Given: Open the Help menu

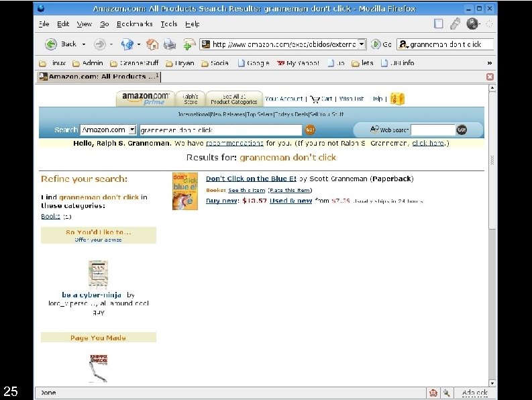Looking at the screenshot, I should tap(192, 24).
